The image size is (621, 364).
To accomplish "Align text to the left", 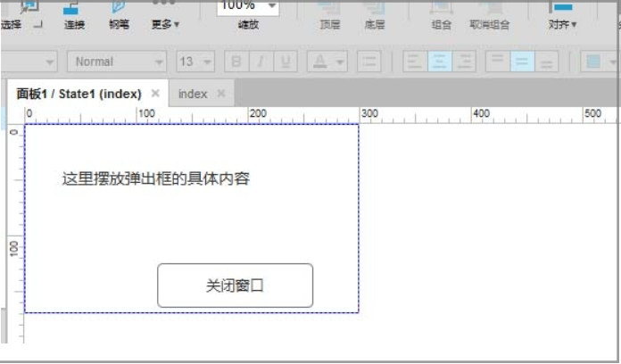I will pos(415,62).
